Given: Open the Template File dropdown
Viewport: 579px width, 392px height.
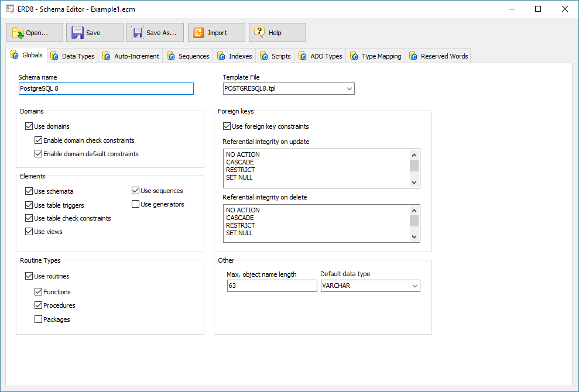Looking at the screenshot, I should point(350,88).
